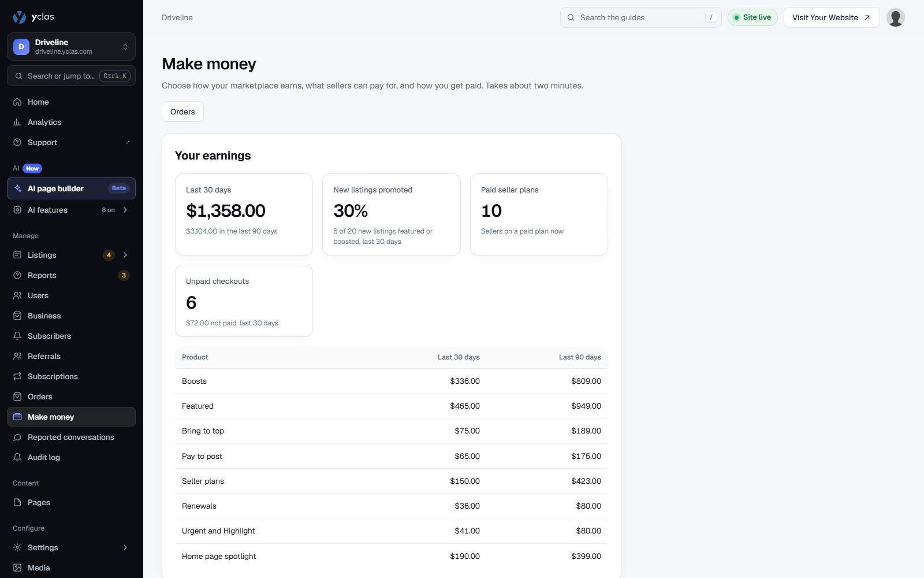Click the Home page spotlight row label
924x578 pixels.
(219, 556)
